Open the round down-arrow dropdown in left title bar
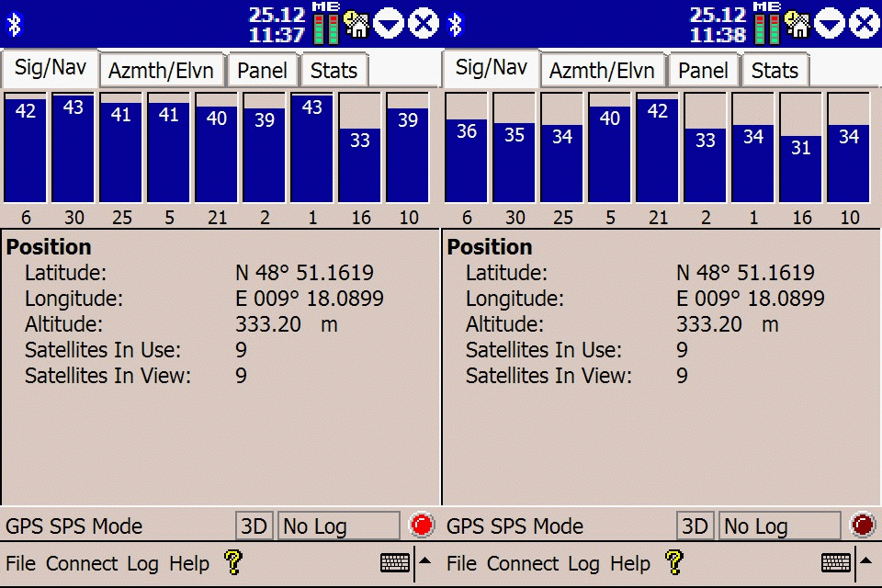Image resolution: width=882 pixels, height=588 pixels. [388, 23]
